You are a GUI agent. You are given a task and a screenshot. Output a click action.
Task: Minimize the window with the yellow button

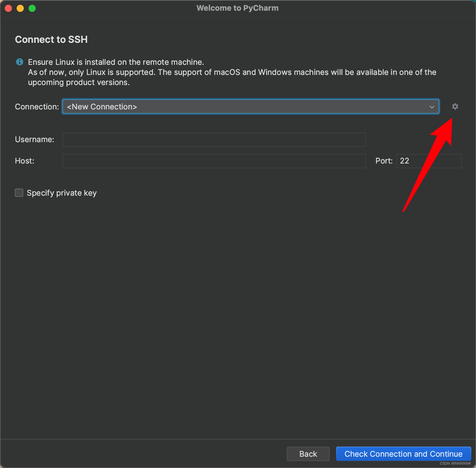(20, 8)
